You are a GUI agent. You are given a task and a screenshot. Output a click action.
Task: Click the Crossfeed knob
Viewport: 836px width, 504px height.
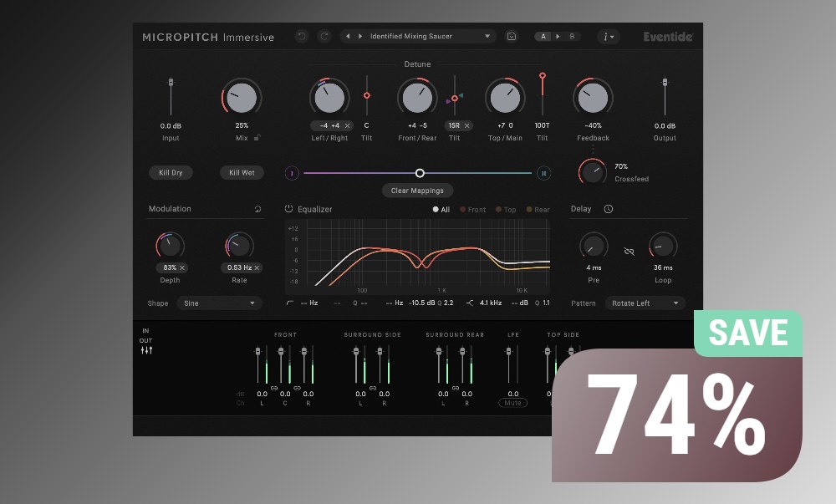click(593, 172)
